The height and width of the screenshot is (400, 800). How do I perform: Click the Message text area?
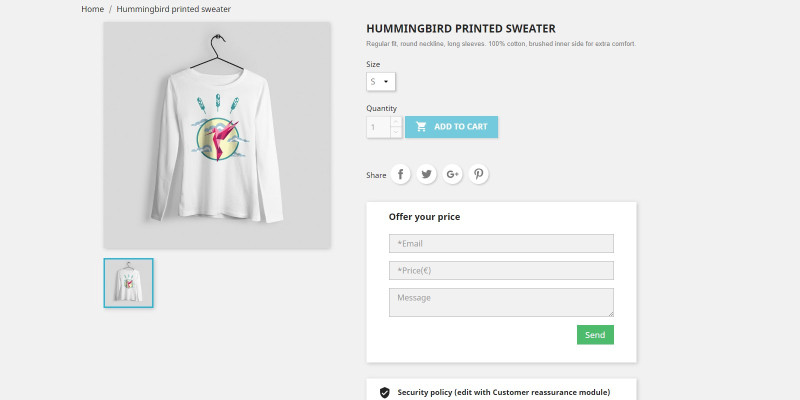(x=501, y=302)
